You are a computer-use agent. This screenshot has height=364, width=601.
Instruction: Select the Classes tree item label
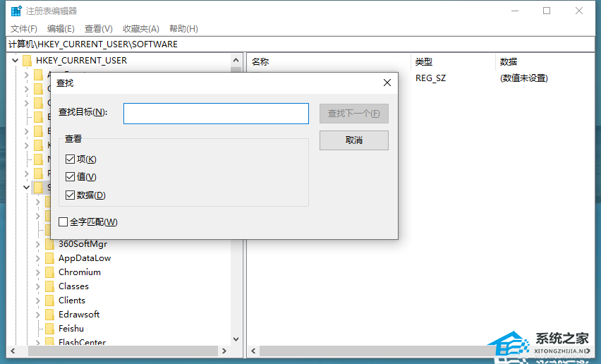pyautogui.click(x=73, y=286)
